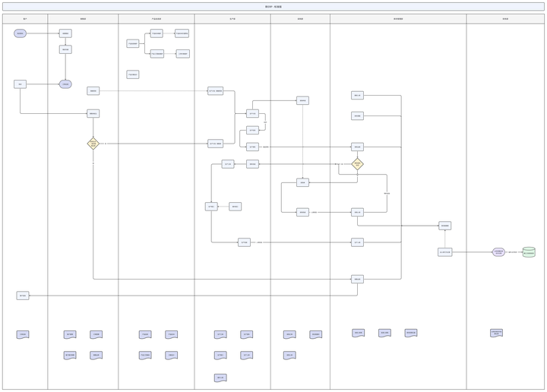Select the rectangle directly above the second-lane diamond
Image resolution: width=547 pixels, height=392 pixels.
93,113
